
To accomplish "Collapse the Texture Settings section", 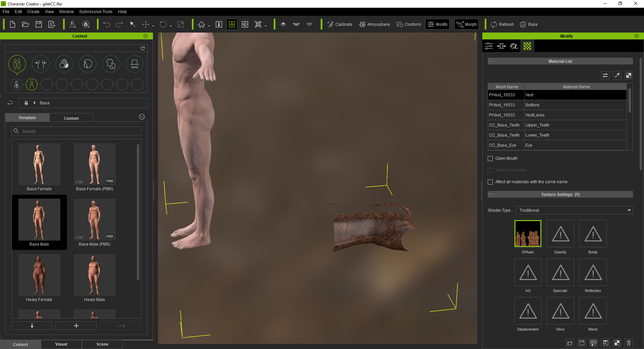I will tap(491, 194).
